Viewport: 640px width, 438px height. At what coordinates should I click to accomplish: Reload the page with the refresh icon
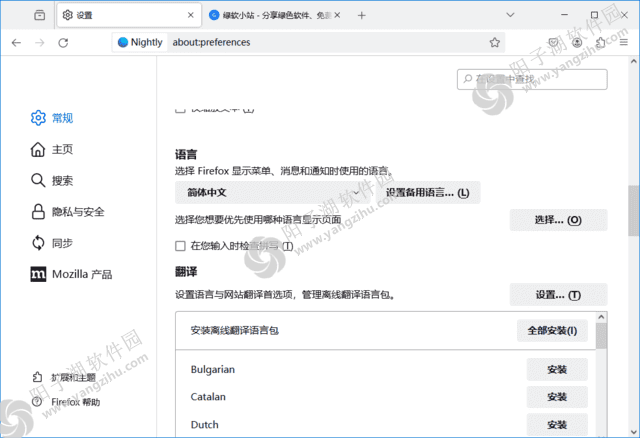click(63, 42)
